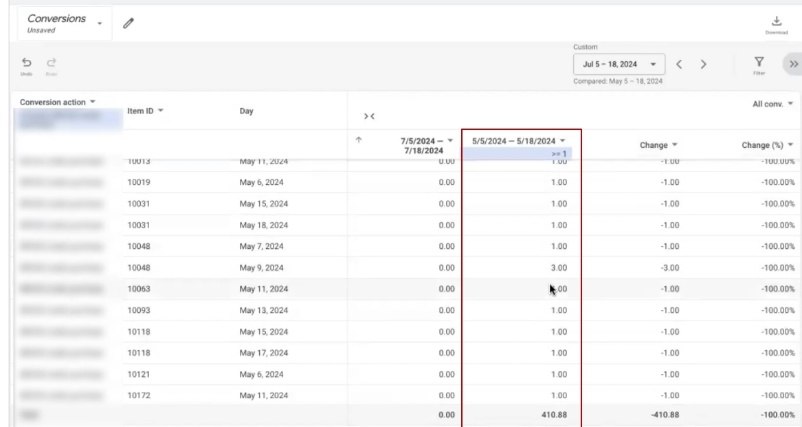
Task: Click the pencil edit report name icon
Action: point(128,22)
